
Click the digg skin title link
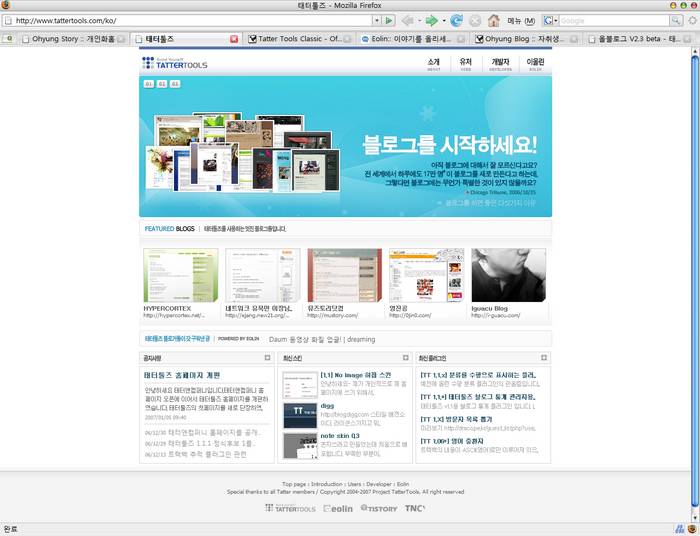pos(327,406)
